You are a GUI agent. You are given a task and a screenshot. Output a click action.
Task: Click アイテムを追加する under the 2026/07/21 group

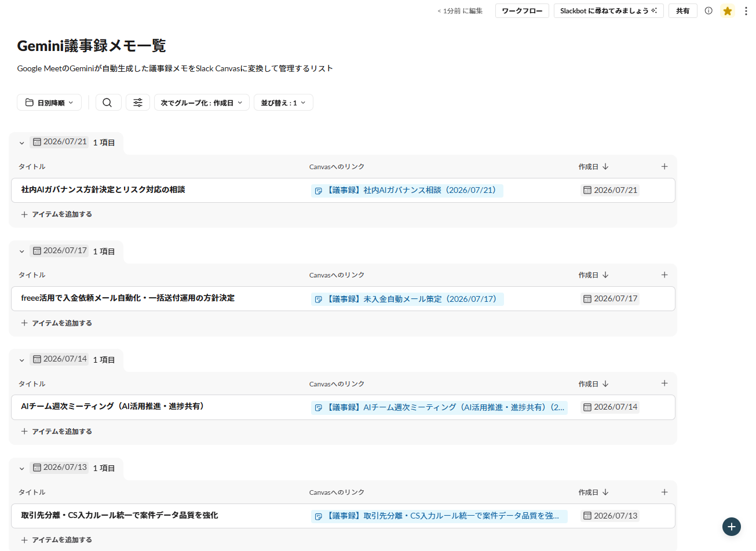coord(57,214)
